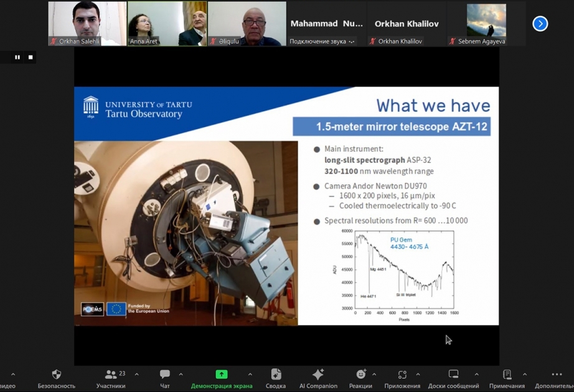The height and width of the screenshot is (392, 574).
Task: Click the "Funded by the European Union" text
Action: pyautogui.click(x=149, y=309)
